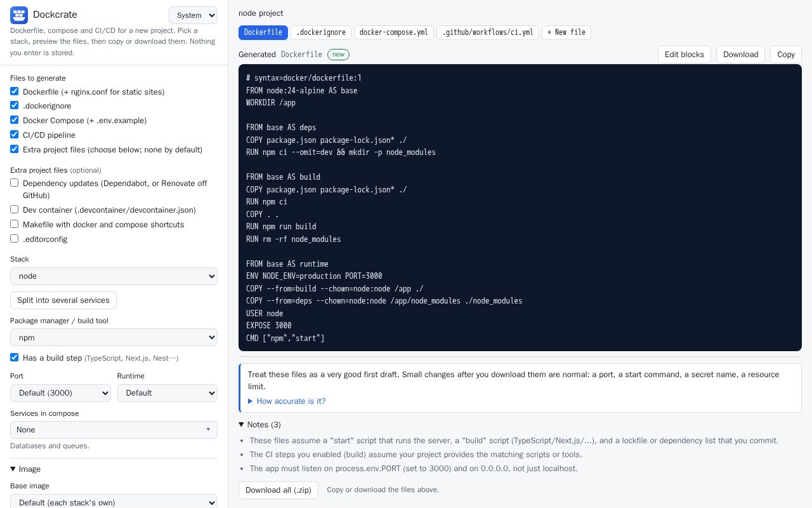
Task: Switch to the .dockerignore tab
Action: coord(321,32)
